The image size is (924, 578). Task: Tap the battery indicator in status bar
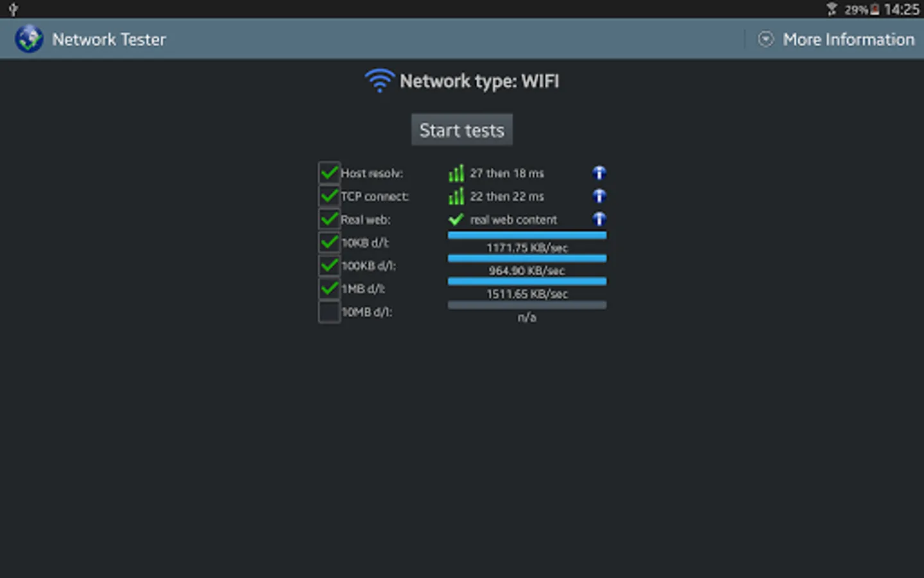[x=875, y=10]
